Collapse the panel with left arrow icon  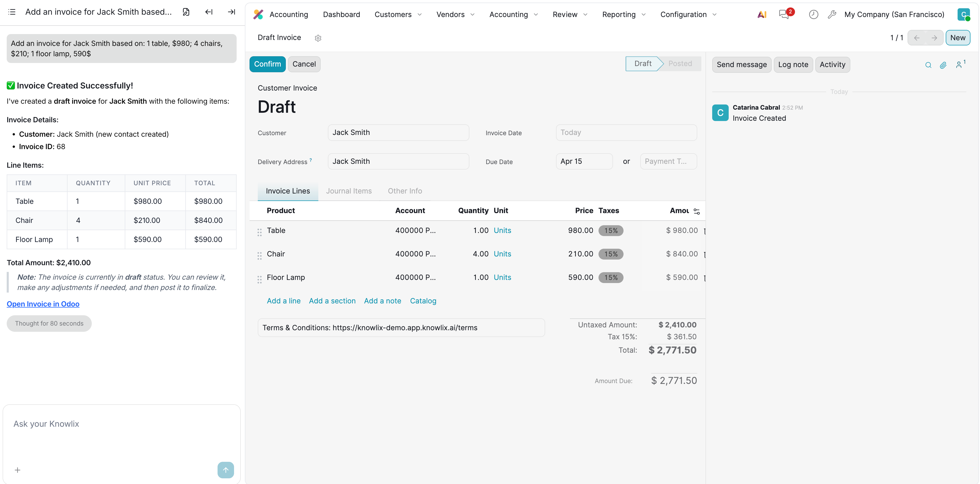209,12
